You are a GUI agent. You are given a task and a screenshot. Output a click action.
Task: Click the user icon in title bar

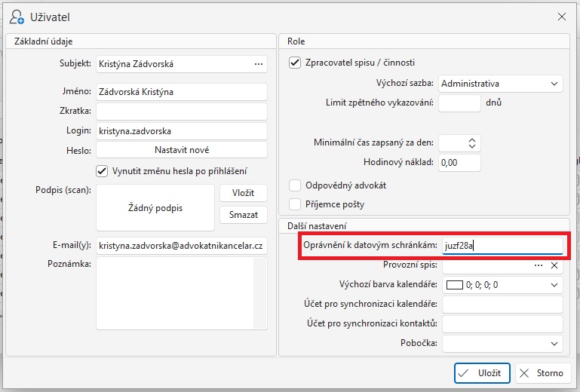click(17, 16)
